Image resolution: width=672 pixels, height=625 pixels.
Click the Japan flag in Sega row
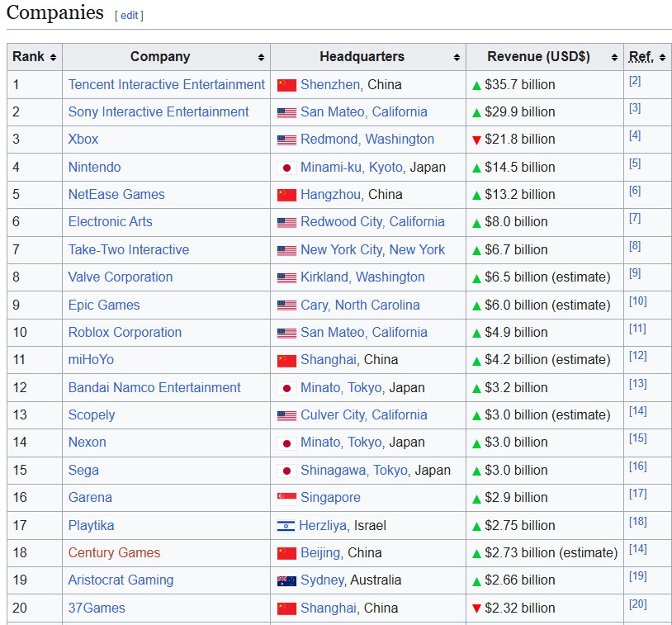point(286,471)
